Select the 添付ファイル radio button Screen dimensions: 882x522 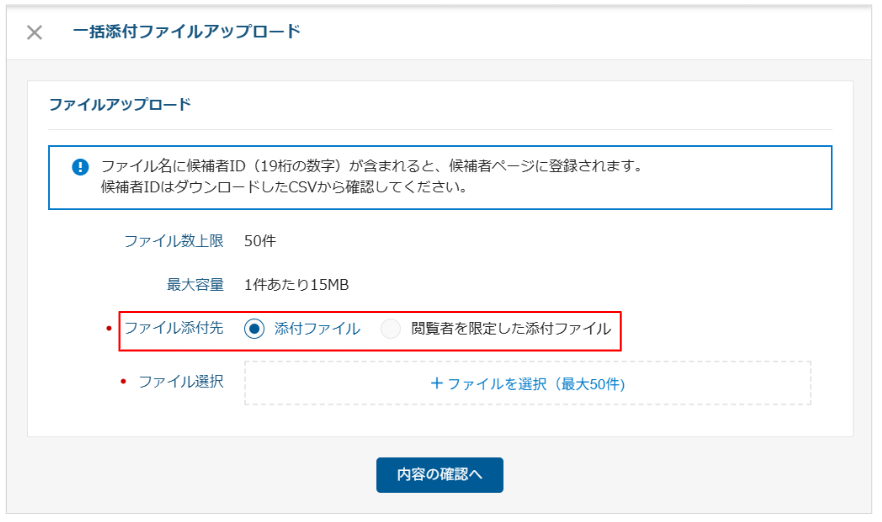pyautogui.click(x=255, y=329)
